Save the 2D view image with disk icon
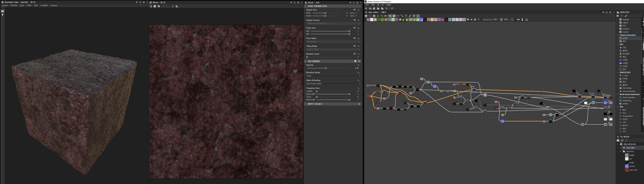Image resolution: width=644 pixels, height=184 pixels. 155,6
